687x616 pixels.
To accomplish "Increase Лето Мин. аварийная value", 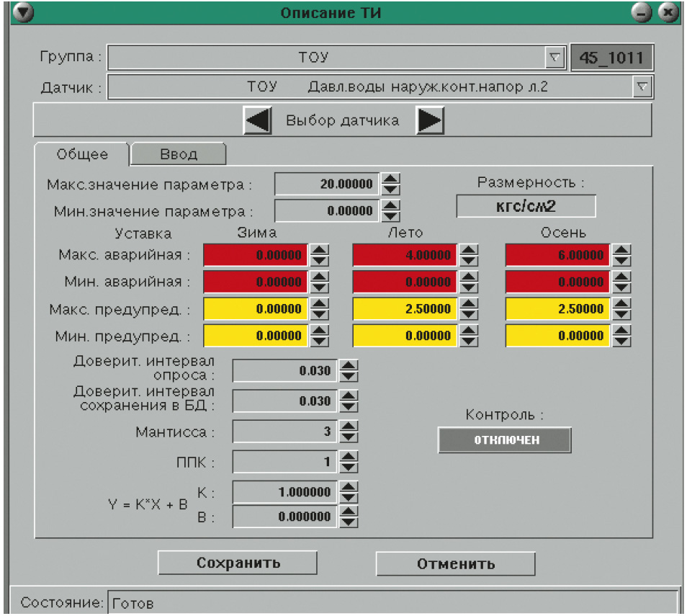I will pos(469,277).
